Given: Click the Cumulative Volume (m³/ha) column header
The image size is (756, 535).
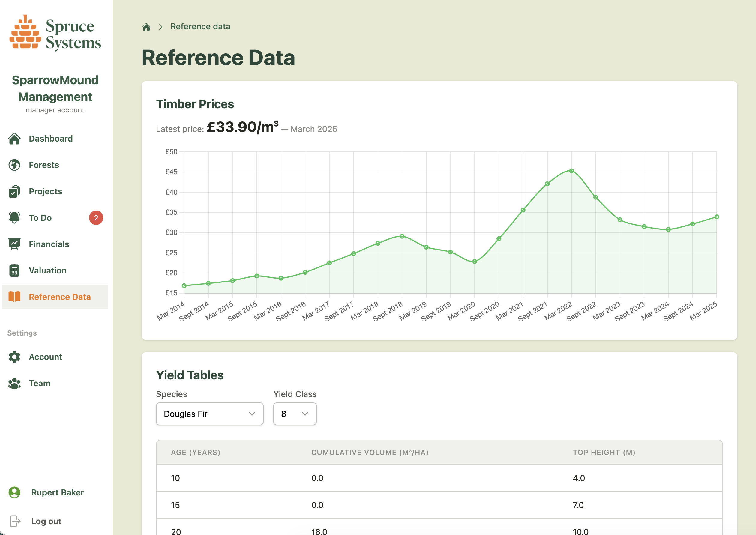Looking at the screenshot, I should [x=370, y=452].
